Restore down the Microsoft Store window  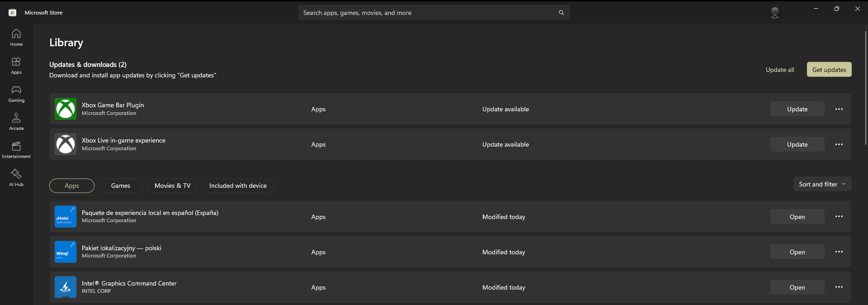click(x=837, y=9)
